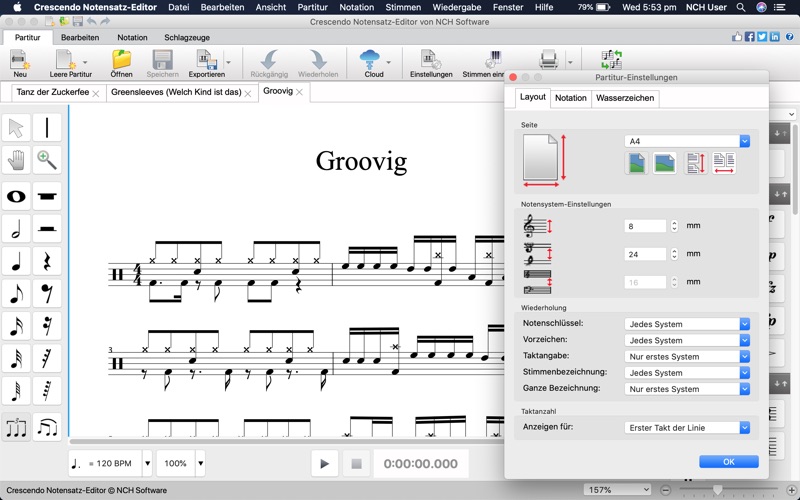This screenshot has height=500, width=800.
Task: Click the staff size 8 mm field
Action: [x=645, y=226]
